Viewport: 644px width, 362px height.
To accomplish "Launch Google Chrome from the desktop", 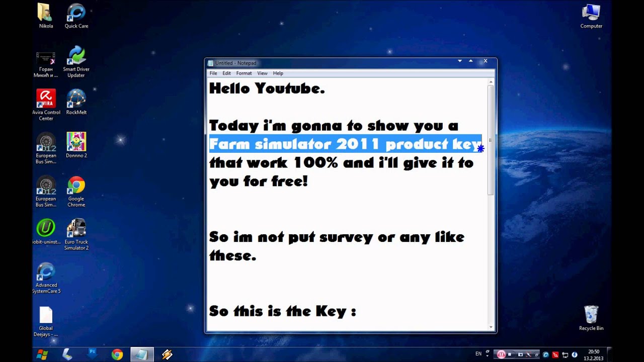I will [x=76, y=191].
